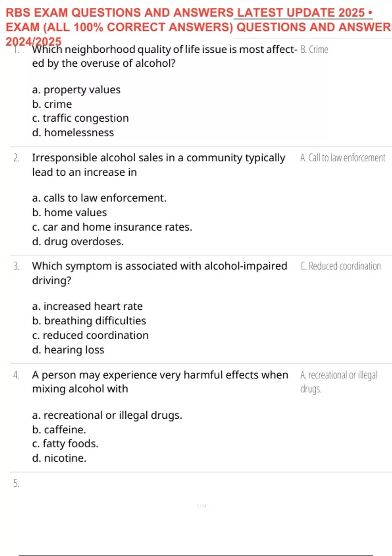Select option "a. recreational or illegal drugs."

[x=107, y=415]
